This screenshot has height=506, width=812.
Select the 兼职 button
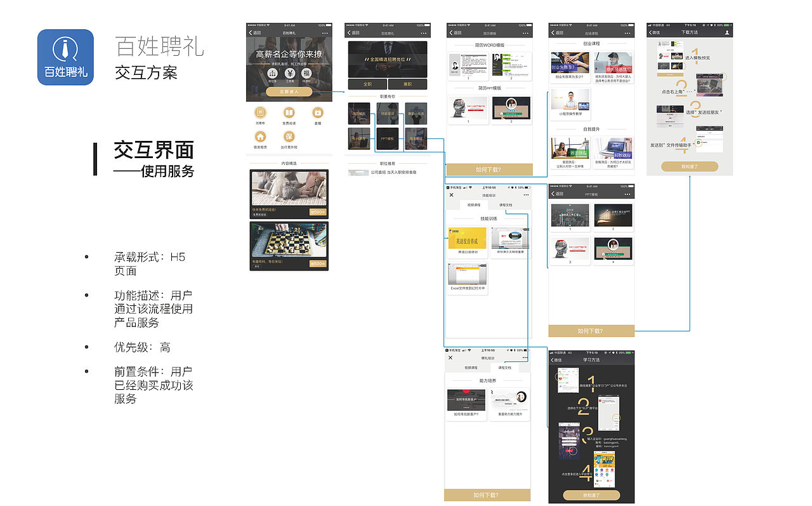tap(407, 84)
